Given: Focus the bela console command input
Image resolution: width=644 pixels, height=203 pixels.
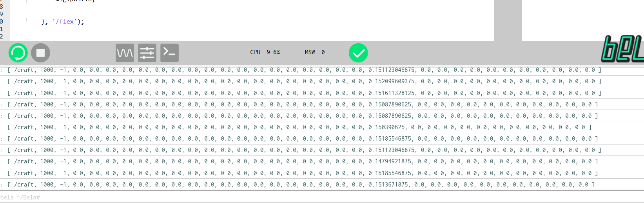Looking at the screenshot, I should click(235, 197).
